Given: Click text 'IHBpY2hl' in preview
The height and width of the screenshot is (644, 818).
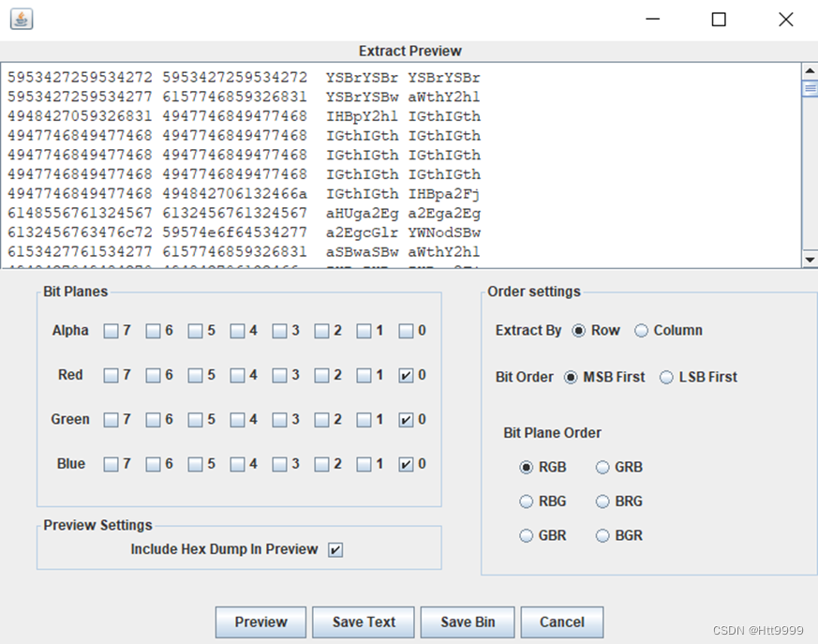Looking at the screenshot, I should (362, 116).
